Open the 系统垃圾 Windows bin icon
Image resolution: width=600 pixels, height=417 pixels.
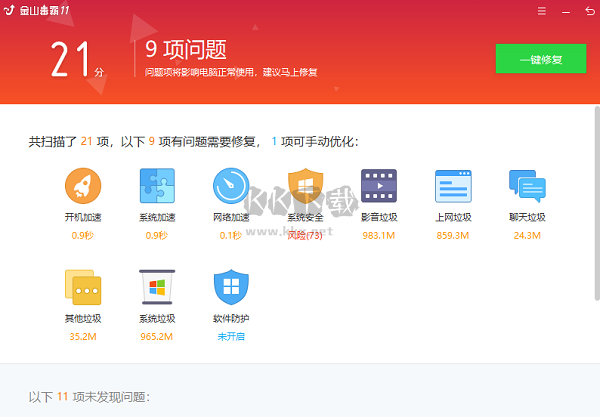click(x=157, y=287)
